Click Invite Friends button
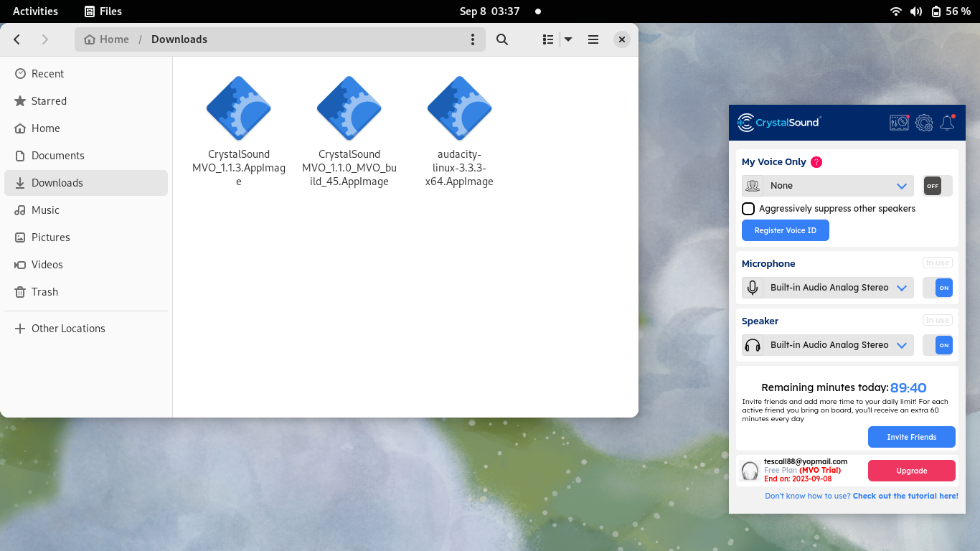This screenshot has height=551, width=980. [912, 437]
